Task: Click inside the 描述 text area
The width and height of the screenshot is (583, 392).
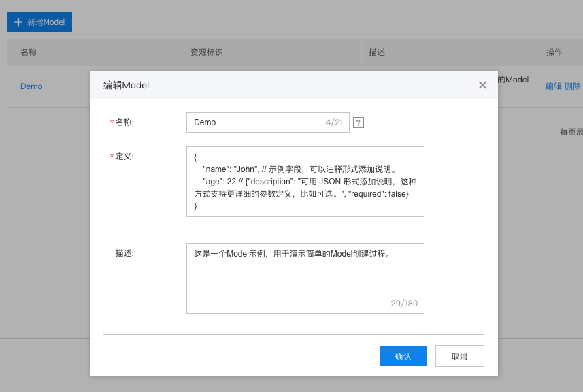Action: [x=305, y=278]
